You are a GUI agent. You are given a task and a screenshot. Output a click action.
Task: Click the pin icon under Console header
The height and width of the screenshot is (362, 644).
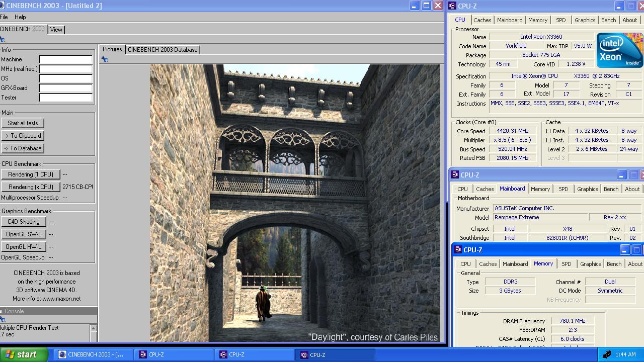[2, 319]
